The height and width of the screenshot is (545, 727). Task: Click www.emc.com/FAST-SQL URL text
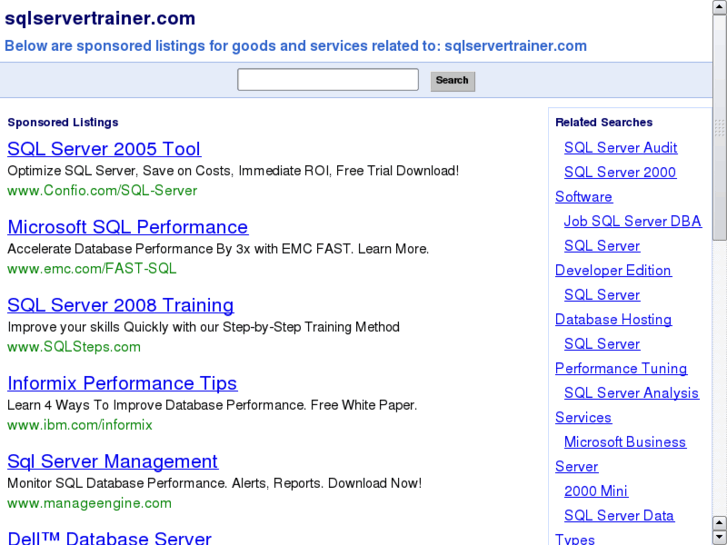[92, 269]
